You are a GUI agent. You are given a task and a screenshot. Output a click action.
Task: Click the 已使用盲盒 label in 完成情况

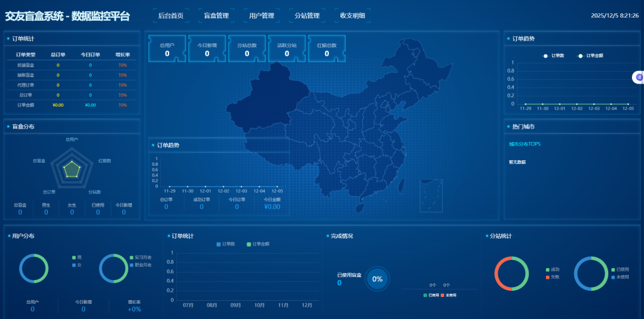pos(349,275)
